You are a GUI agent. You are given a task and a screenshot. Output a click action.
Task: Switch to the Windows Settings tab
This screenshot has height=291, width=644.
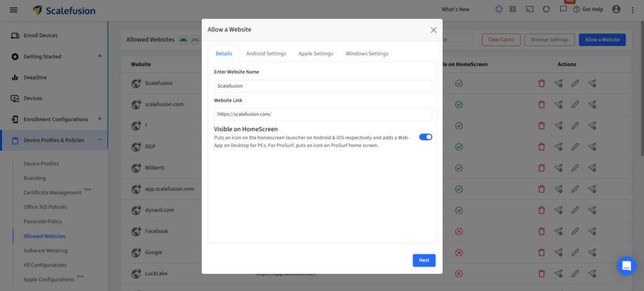click(x=367, y=53)
